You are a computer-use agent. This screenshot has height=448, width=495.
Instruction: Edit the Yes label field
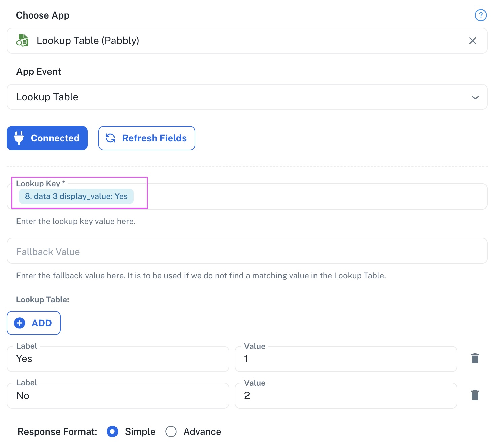click(118, 359)
